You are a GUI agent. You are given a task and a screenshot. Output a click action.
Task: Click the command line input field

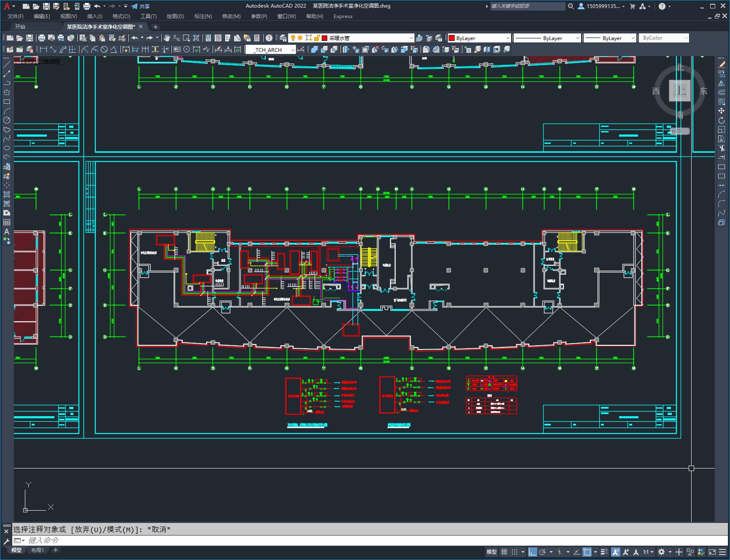click(x=371, y=540)
